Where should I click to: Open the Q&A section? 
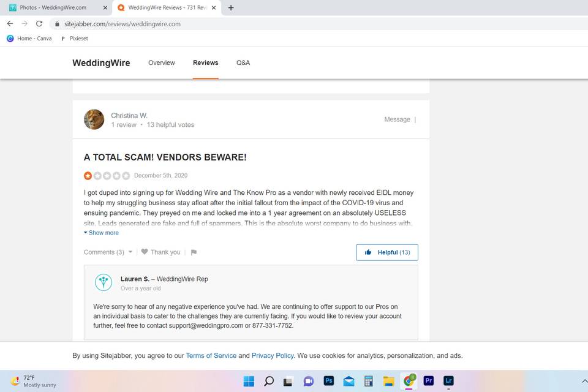243,62
